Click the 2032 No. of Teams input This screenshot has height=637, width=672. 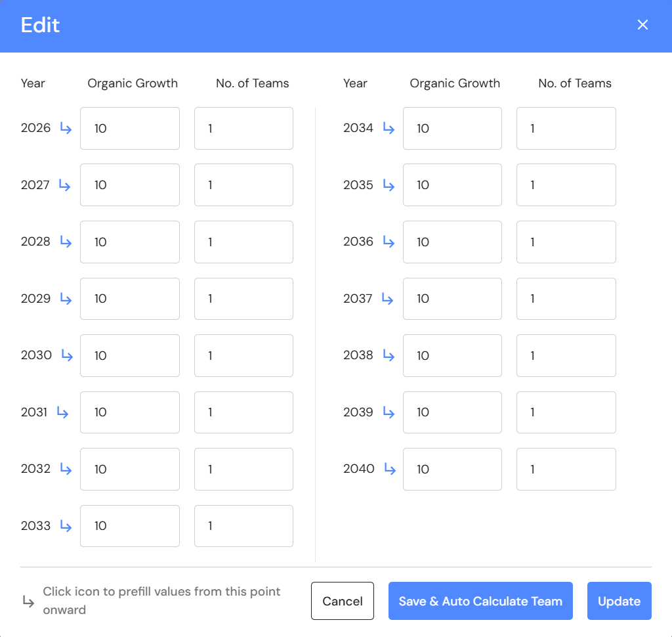[243, 470]
